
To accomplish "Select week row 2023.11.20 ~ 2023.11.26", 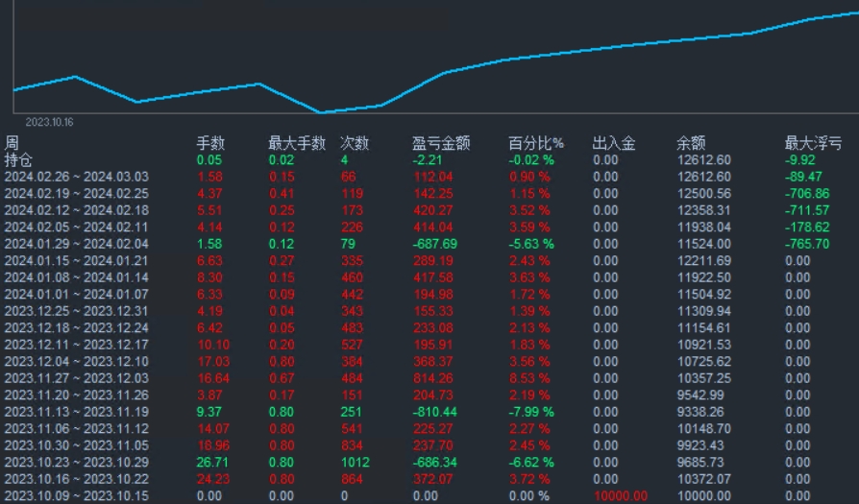I will [77, 396].
